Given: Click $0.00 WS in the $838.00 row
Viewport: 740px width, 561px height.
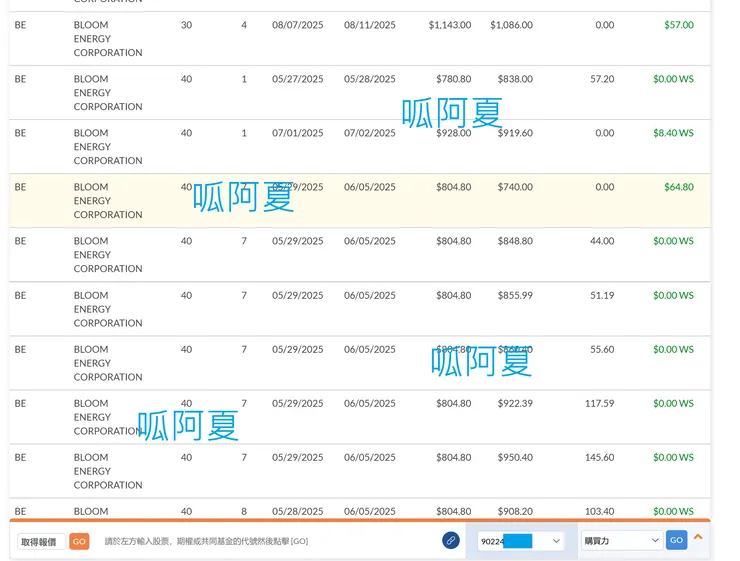Looking at the screenshot, I should 673,79.
